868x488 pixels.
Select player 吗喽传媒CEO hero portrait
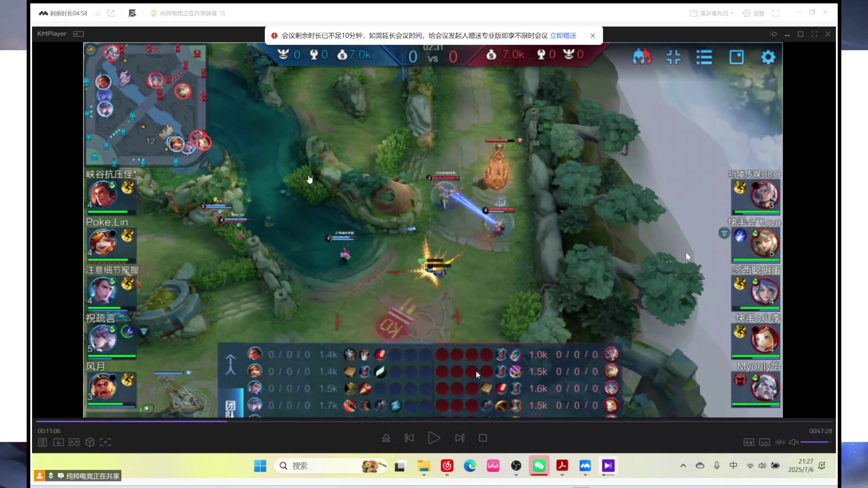764,195
